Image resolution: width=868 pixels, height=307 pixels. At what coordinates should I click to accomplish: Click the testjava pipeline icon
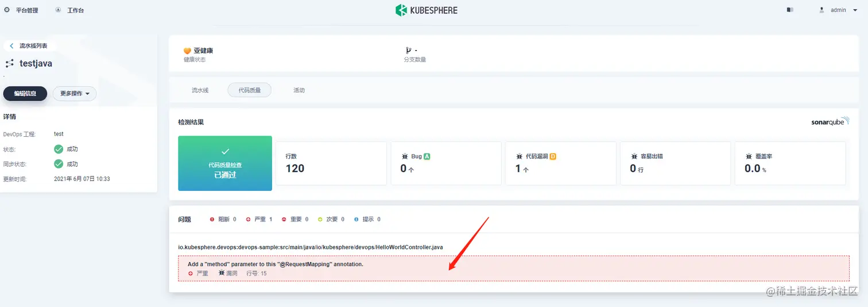10,64
